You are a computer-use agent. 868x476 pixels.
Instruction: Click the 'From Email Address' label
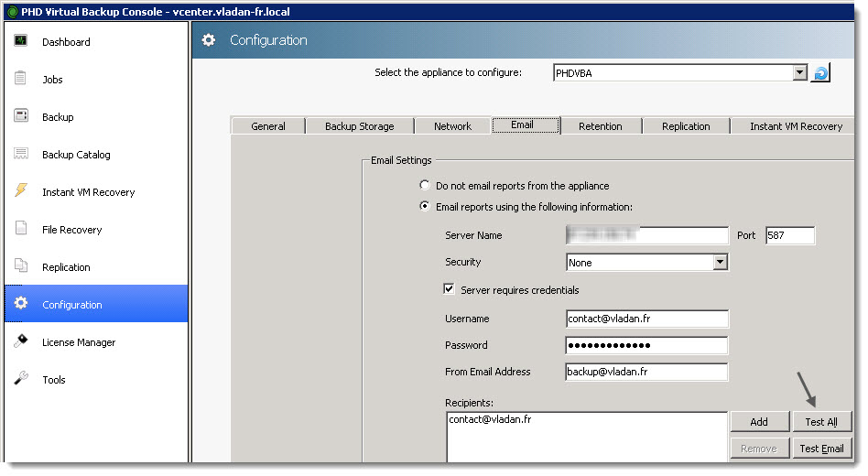(488, 372)
